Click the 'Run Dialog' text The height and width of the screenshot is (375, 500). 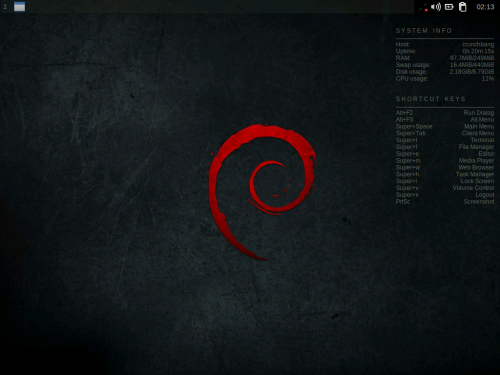pos(479,113)
